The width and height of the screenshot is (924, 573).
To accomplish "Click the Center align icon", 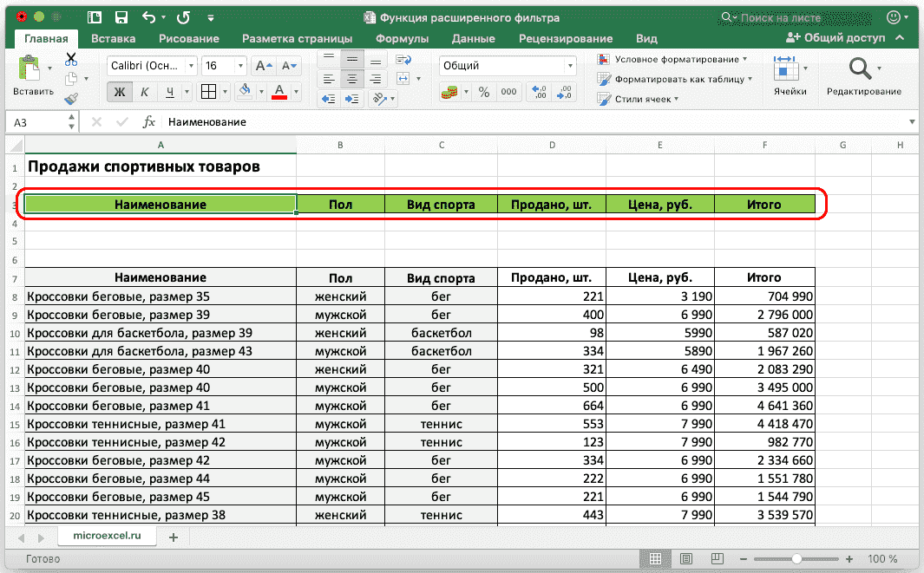I will pos(351,79).
